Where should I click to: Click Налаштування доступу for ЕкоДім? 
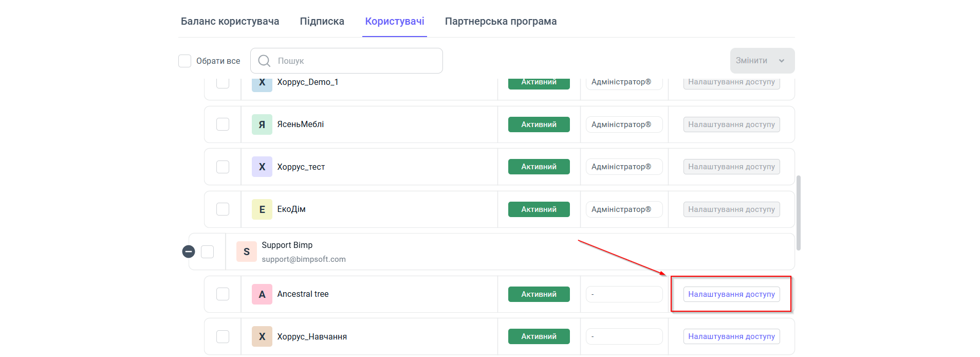coord(731,209)
